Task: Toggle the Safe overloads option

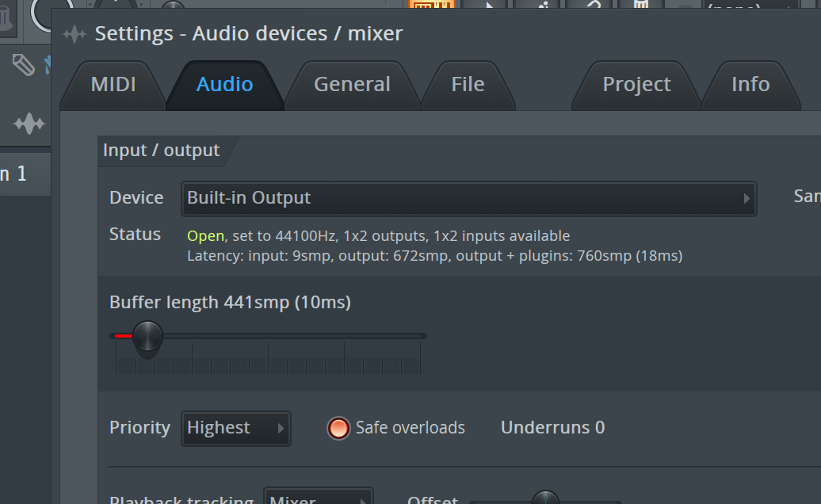Action: pos(338,428)
